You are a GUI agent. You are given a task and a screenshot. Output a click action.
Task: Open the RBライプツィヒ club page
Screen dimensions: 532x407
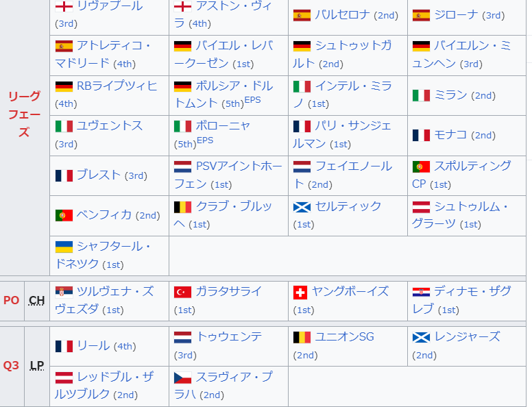coord(117,86)
